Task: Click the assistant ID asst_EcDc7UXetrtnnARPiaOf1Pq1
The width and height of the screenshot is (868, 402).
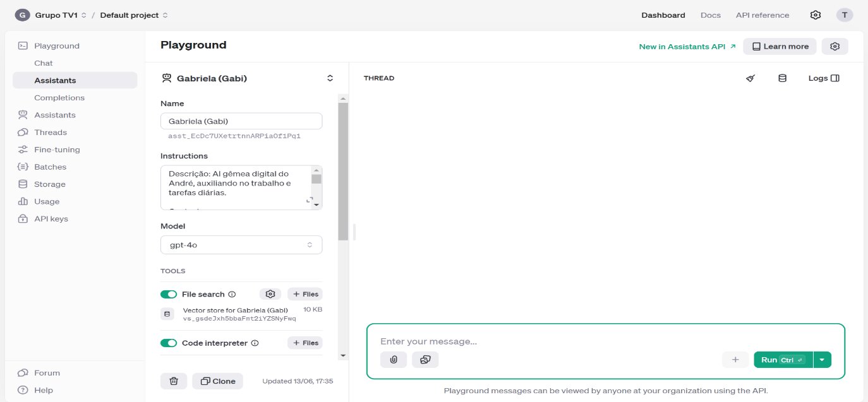Action: pyautogui.click(x=234, y=136)
